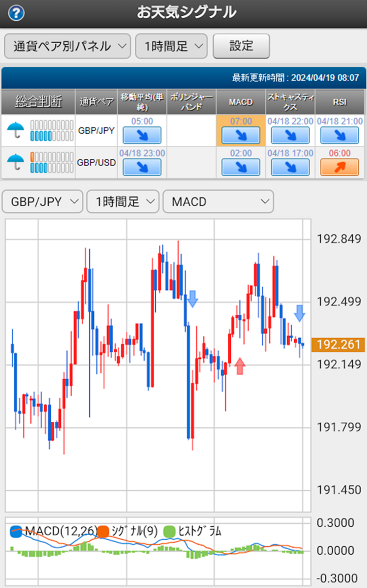Click the red buy arrow chart marker
This screenshot has height=588, width=367.
tap(240, 366)
